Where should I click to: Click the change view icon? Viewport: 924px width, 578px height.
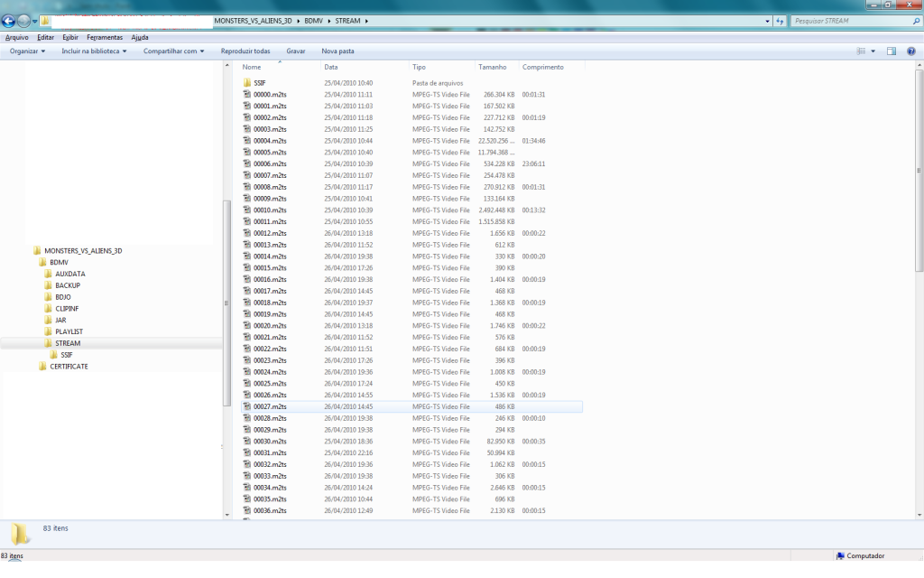[x=861, y=51]
